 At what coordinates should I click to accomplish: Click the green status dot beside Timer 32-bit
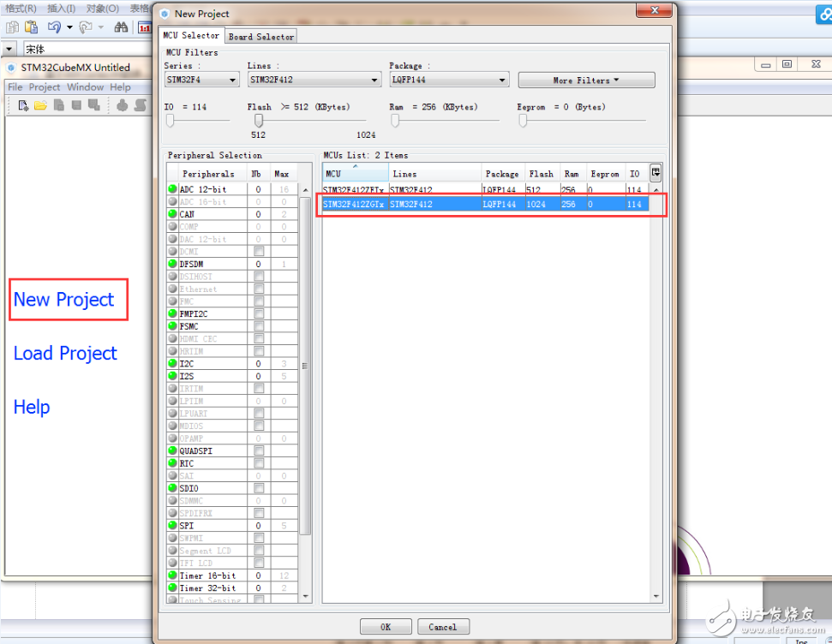click(172, 587)
